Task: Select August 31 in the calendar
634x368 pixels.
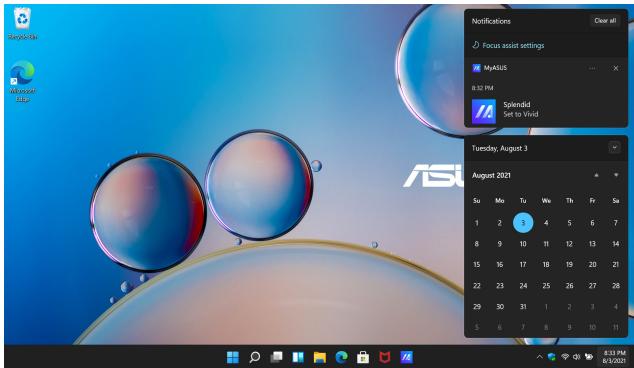Action: (x=523, y=307)
